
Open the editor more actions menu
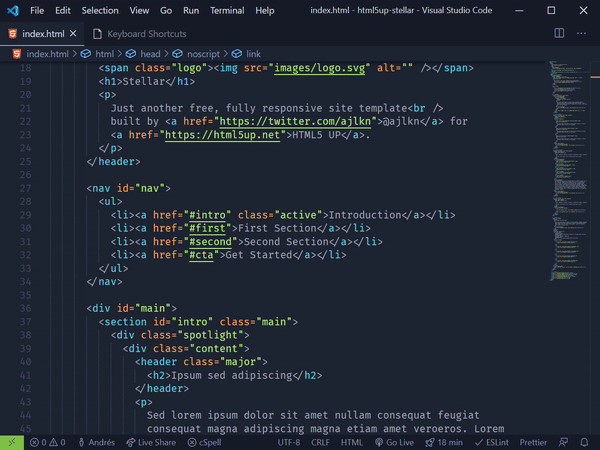[x=581, y=33]
